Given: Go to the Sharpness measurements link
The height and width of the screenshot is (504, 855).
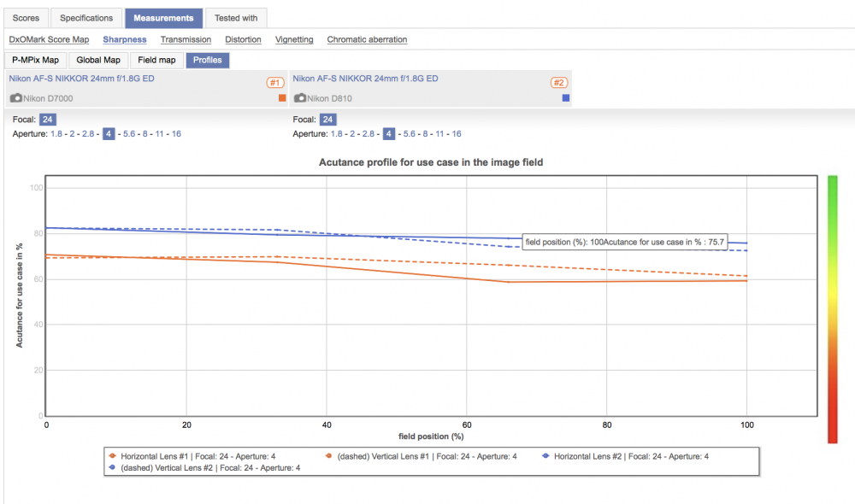Looking at the screenshot, I should coord(125,39).
